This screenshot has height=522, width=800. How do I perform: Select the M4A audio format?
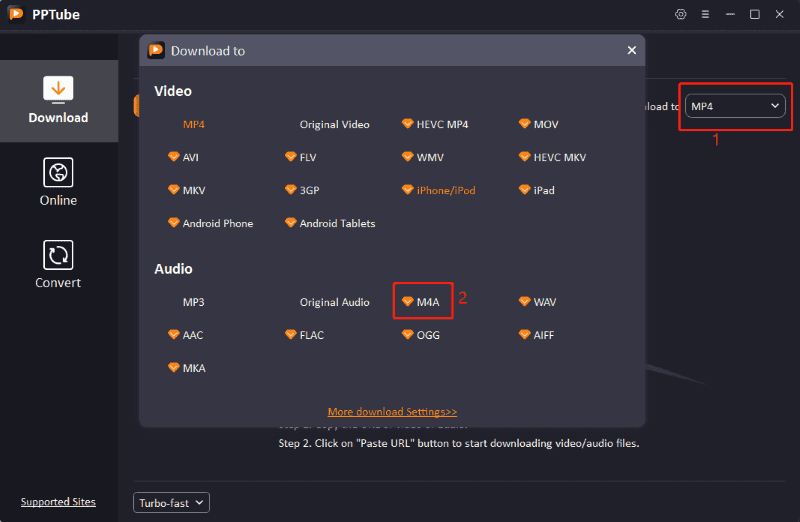[428, 301]
